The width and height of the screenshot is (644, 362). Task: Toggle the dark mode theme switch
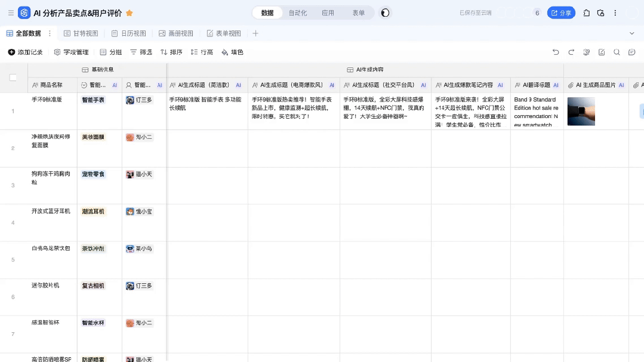(385, 13)
